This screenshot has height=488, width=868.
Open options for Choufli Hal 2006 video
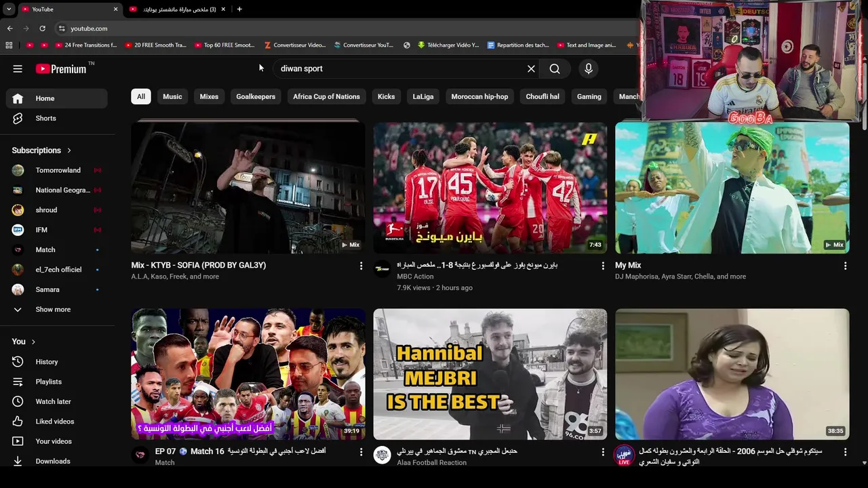pos(845,451)
